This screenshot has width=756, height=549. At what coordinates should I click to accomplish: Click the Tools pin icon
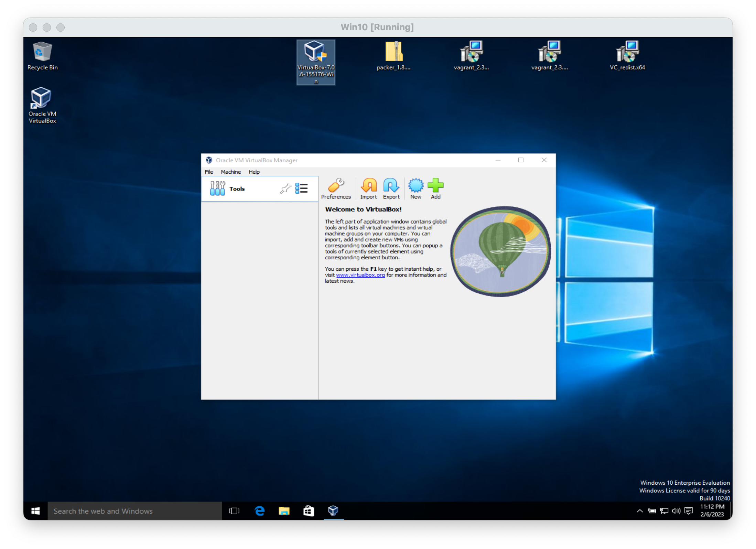pyautogui.click(x=285, y=189)
